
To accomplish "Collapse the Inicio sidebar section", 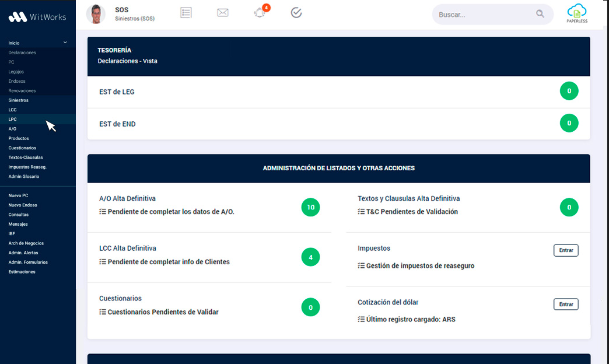I will click(x=65, y=43).
